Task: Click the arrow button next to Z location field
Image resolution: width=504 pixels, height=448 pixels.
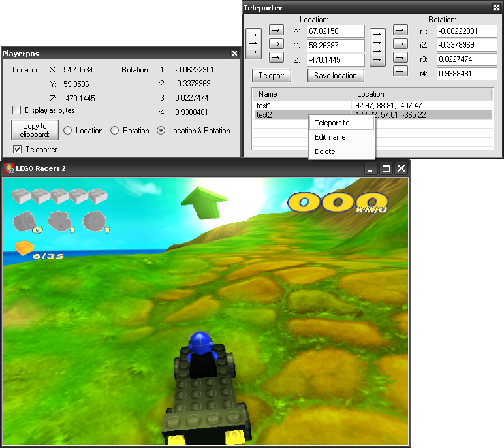Action: (x=276, y=57)
